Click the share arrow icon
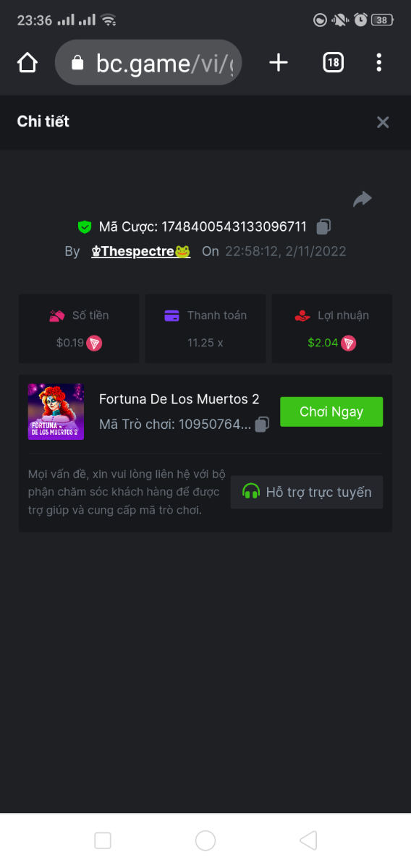This screenshot has height=868, width=411. coord(363,199)
